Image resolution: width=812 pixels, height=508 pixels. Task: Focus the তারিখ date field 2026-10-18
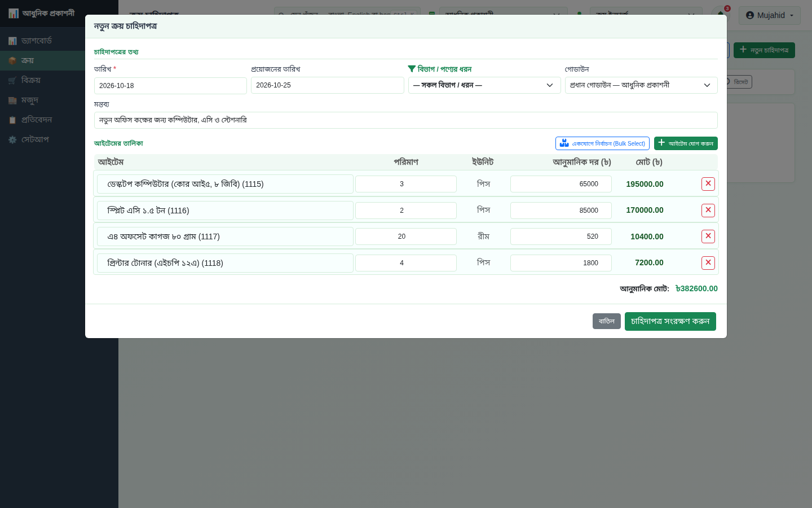[x=170, y=86]
